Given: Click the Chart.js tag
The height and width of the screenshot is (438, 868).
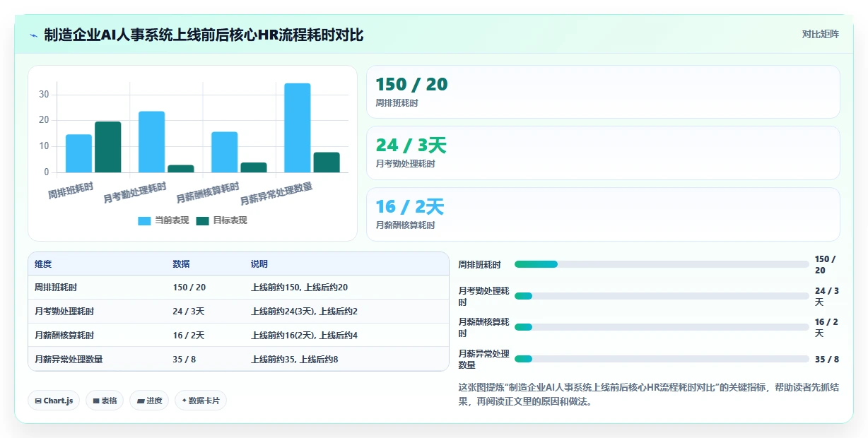Looking at the screenshot, I should [54, 401].
